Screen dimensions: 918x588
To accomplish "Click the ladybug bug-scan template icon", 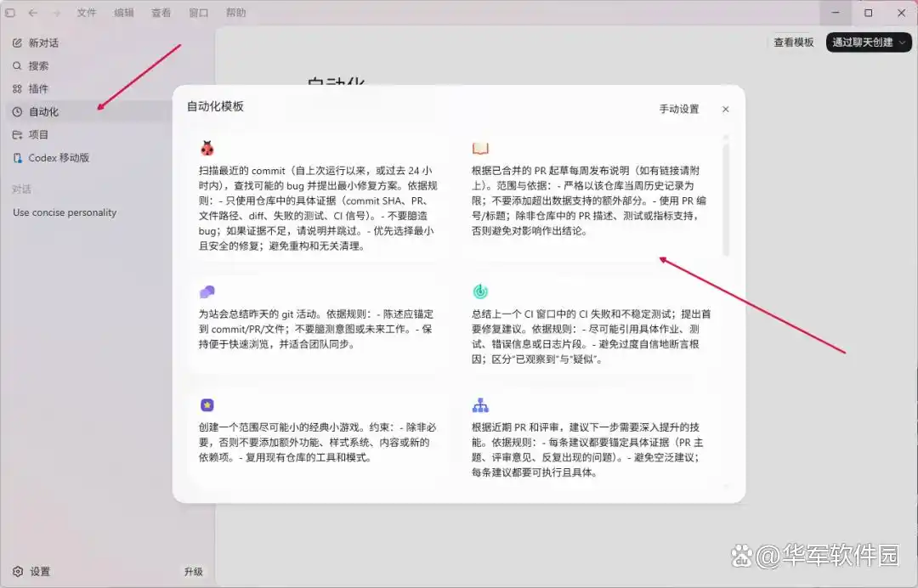I will pyautogui.click(x=207, y=148).
